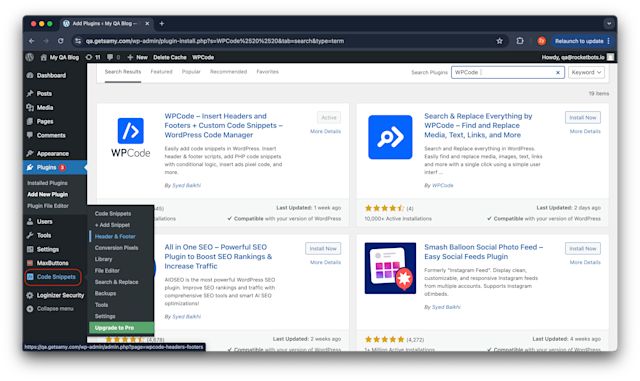640x381 pixels.
Task: Open the comments bubble in admin bar
Action: pos(113,57)
